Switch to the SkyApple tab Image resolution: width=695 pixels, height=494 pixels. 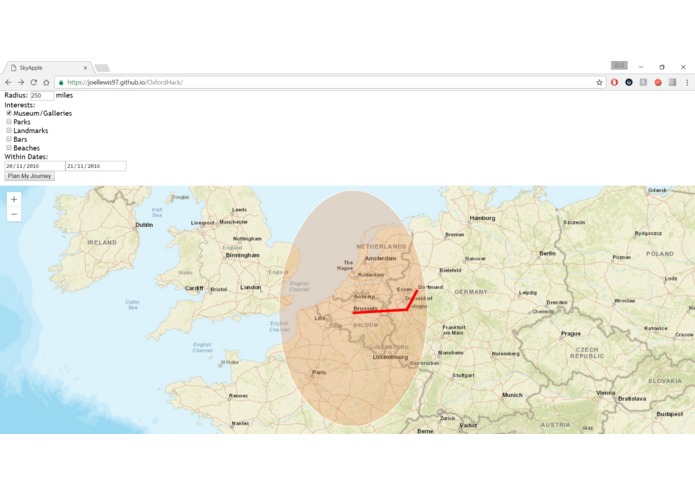click(x=48, y=68)
